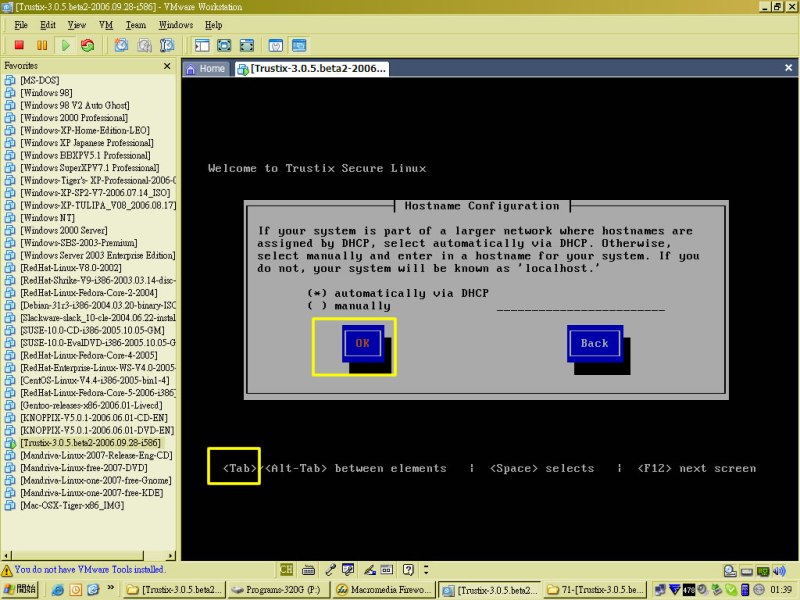Viewport: 800px width, 600px height.
Task: Launch Internet Explorer from quick launch
Action: pyautogui.click(x=58, y=590)
